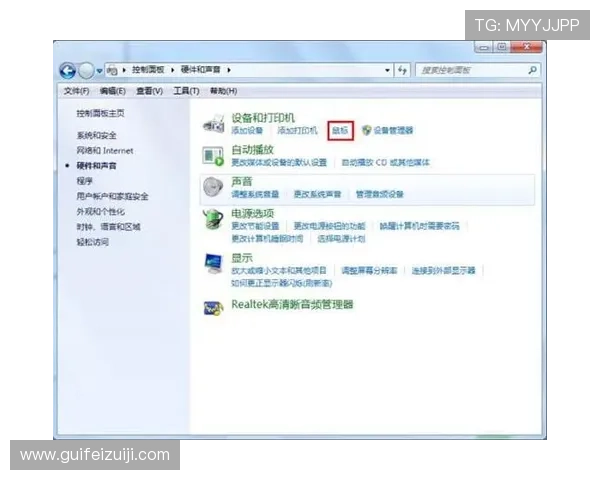The image size is (600, 480).
Task: Click the refresh button beside address bar
Action: [402, 70]
